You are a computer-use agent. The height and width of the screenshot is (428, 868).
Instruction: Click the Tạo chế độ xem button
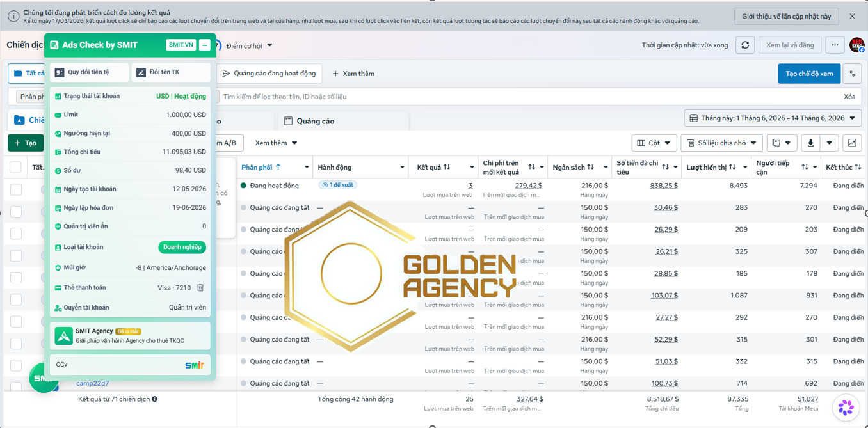[809, 74]
